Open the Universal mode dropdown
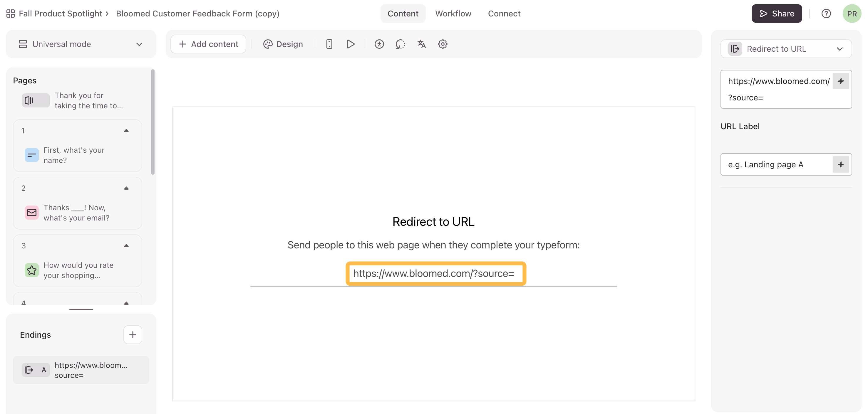Image resolution: width=868 pixels, height=414 pixels. (81, 44)
